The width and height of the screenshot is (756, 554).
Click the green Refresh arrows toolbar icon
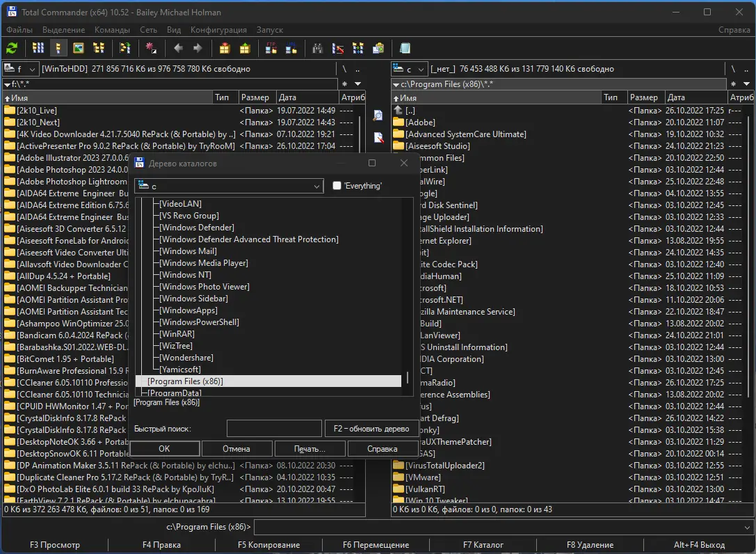(12, 48)
